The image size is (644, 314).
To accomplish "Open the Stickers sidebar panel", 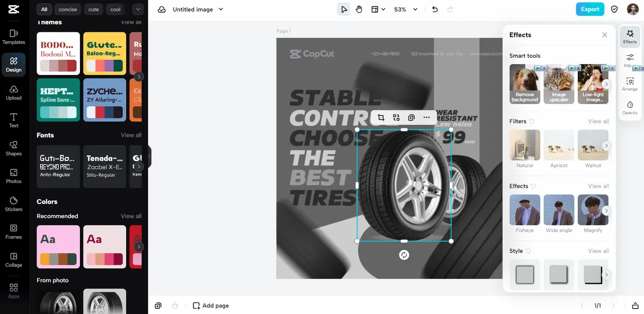I will (x=14, y=204).
